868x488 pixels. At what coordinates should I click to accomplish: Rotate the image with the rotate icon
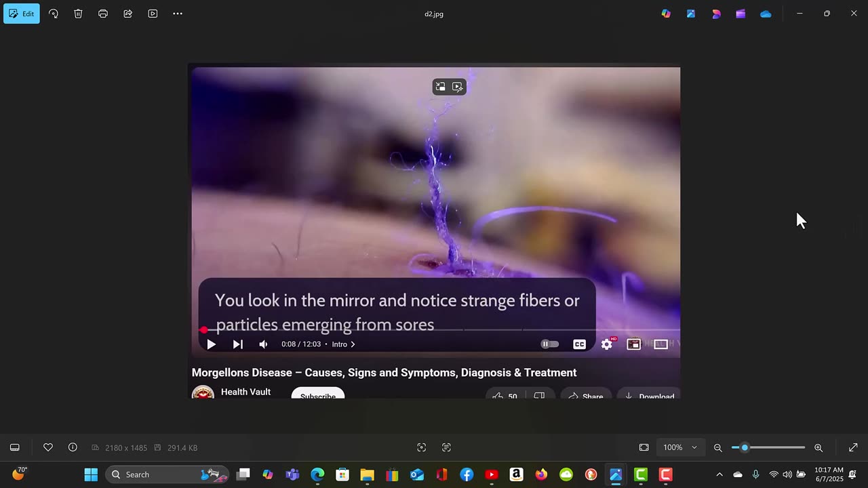coord(54,14)
